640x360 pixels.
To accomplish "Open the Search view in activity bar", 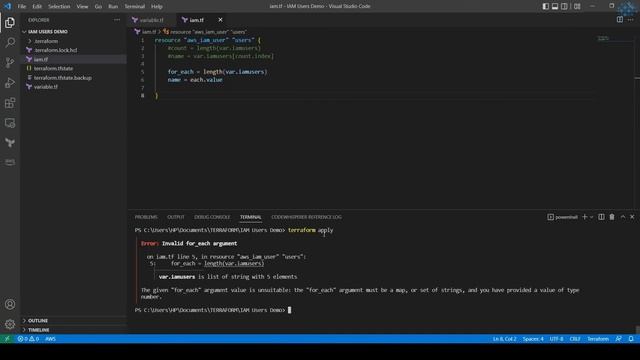I will [10, 42].
